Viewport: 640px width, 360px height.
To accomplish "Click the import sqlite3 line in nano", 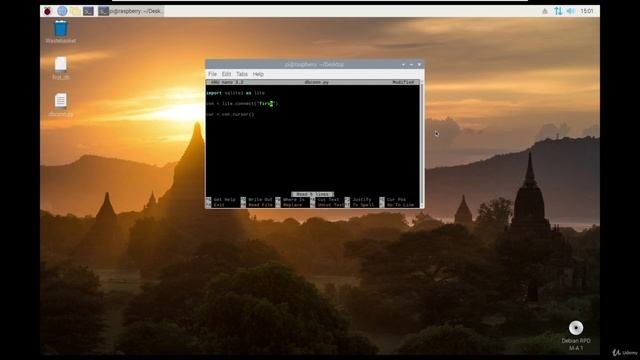I will [x=236, y=93].
